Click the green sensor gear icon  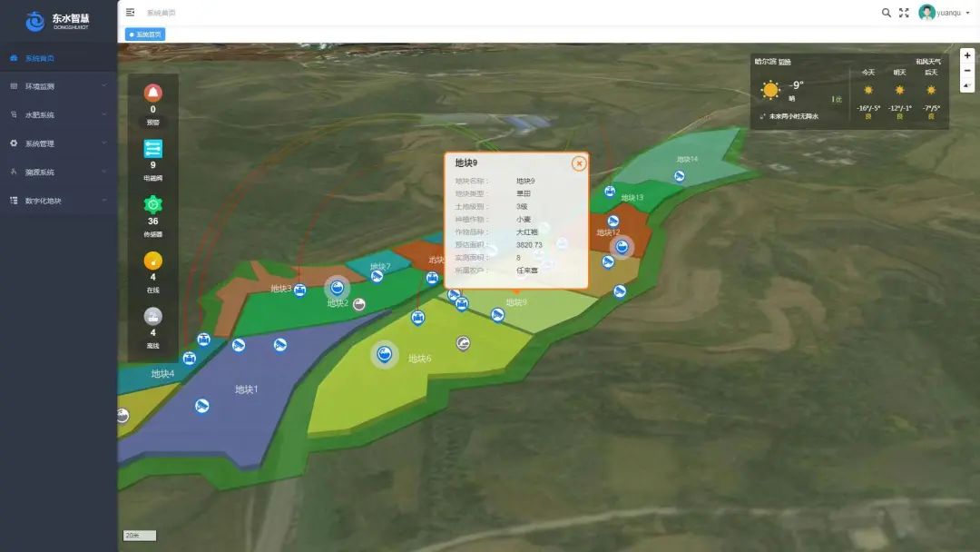point(152,205)
